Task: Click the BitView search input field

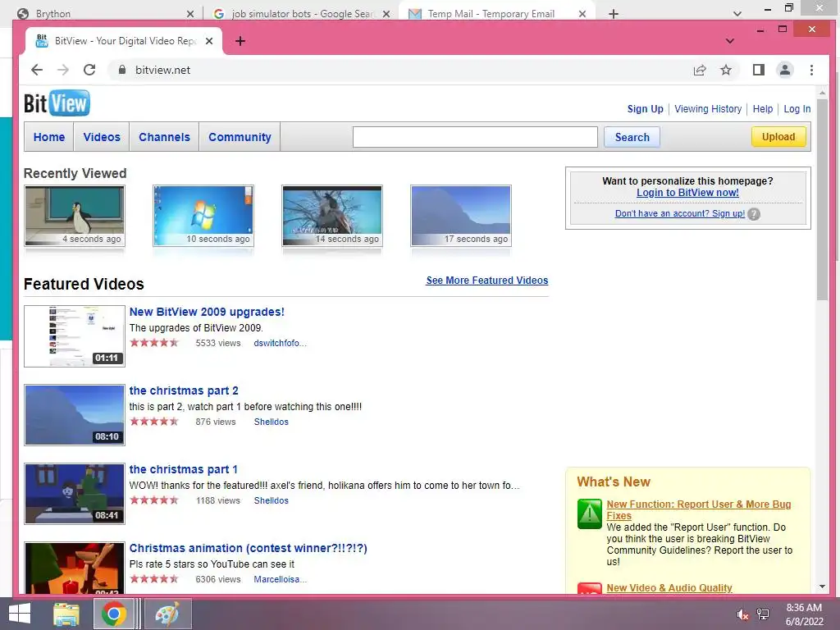Action: click(475, 137)
